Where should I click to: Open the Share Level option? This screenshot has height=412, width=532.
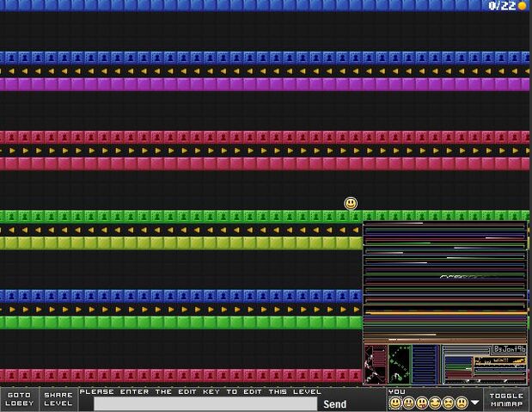(58, 399)
